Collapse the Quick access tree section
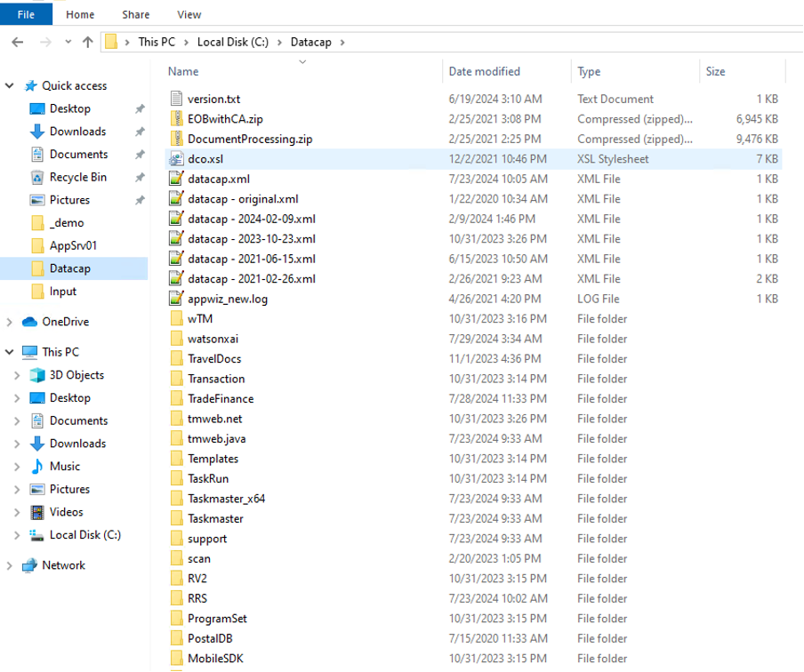 (x=10, y=86)
